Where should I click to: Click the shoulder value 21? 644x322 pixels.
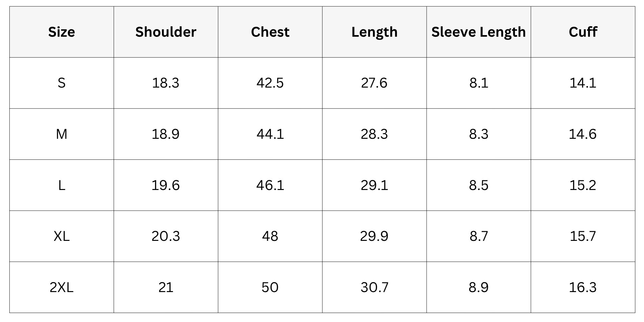pyautogui.click(x=166, y=287)
